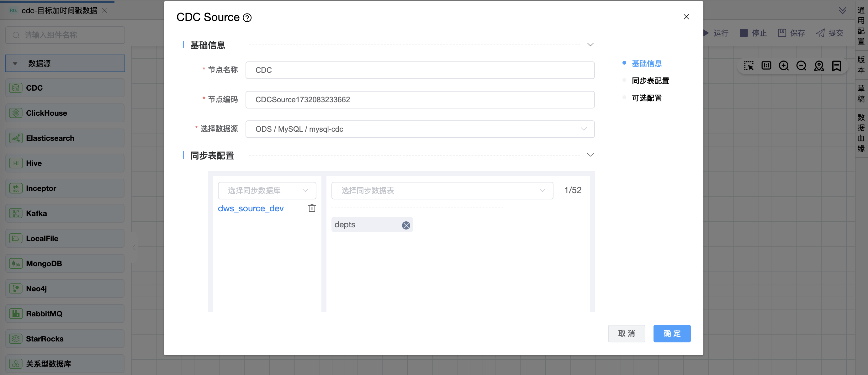The width and height of the screenshot is (868, 375).
Task: Click the MongoDB data source component
Action: pyautogui.click(x=65, y=263)
